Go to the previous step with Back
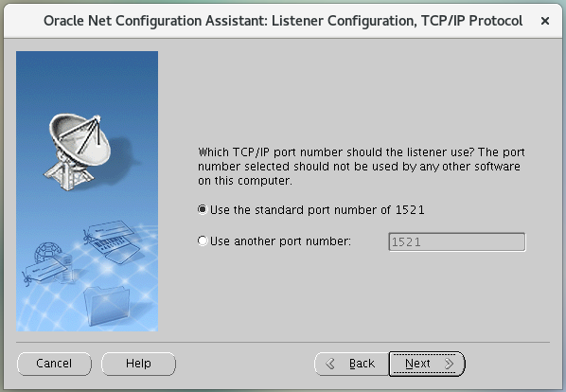Image resolution: width=566 pixels, height=392 pixels. 352,364
